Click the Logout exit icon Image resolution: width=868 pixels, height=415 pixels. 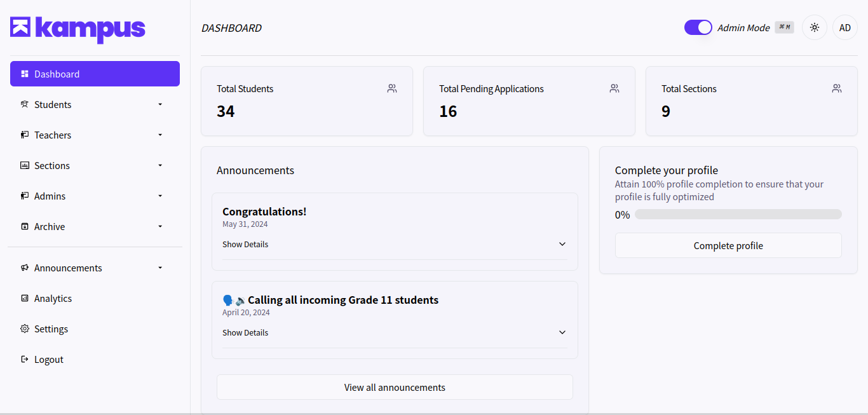(25, 359)
